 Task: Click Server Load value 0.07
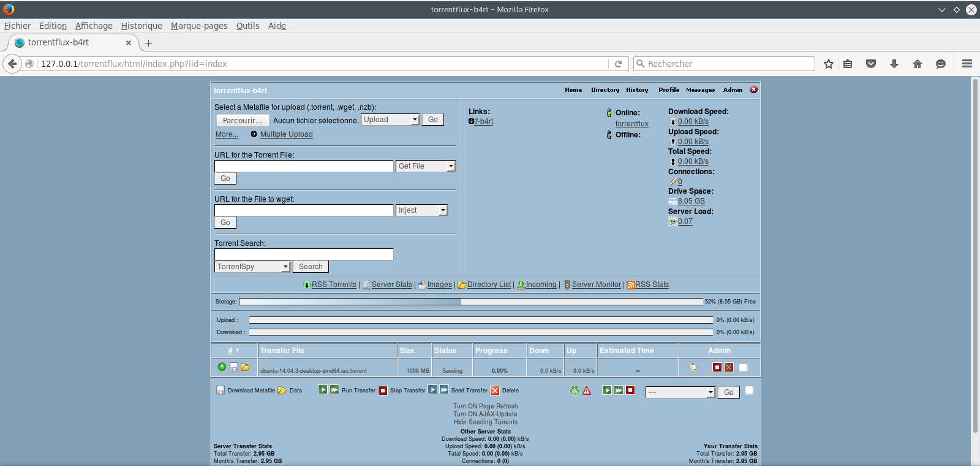pos(685,221)
